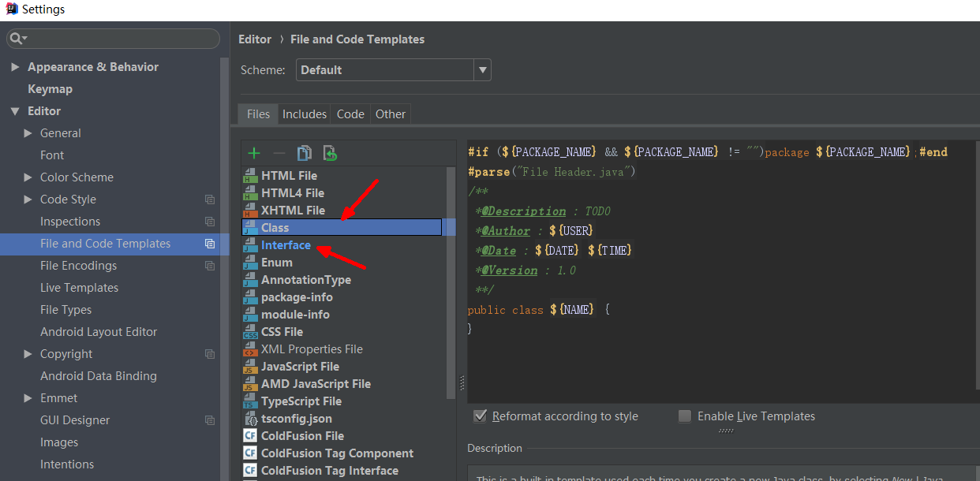Click the Reset to Default template icon
Screen dimensions: 980x481
(330, 153)
